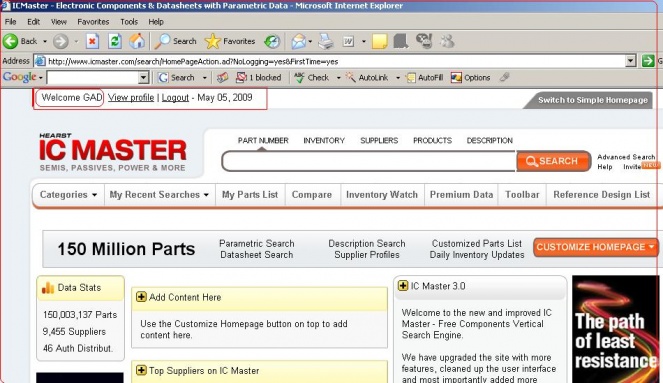Open My Recent Searches dropdown
Image resolution: width=663 pixels, height=383 pixels.
[x=159, y=194]
